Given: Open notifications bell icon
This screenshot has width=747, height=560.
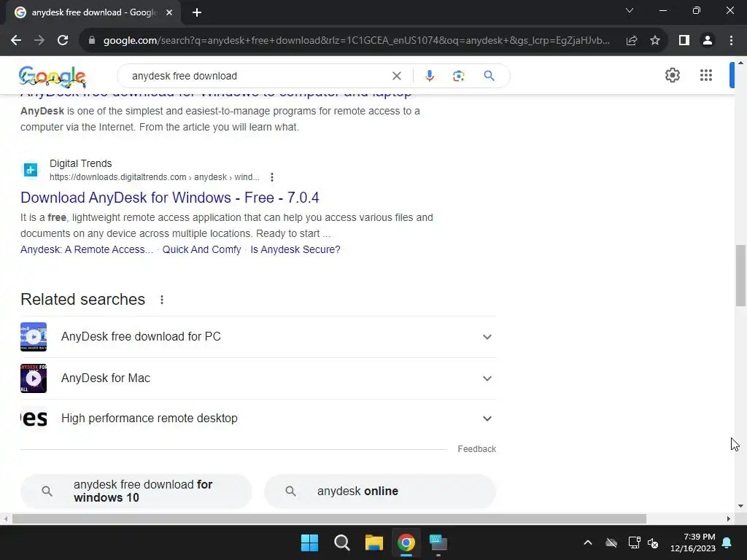Looking at the screenshot, I should [727, 542].
